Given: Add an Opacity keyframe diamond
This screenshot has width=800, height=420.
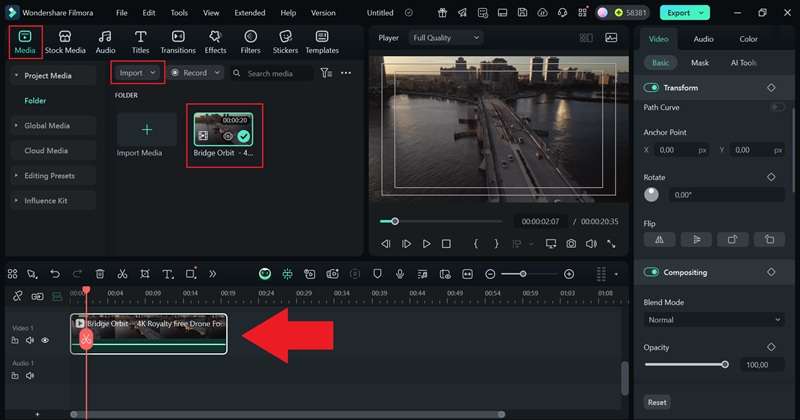Looking at the screenshot, I should 771,347.
